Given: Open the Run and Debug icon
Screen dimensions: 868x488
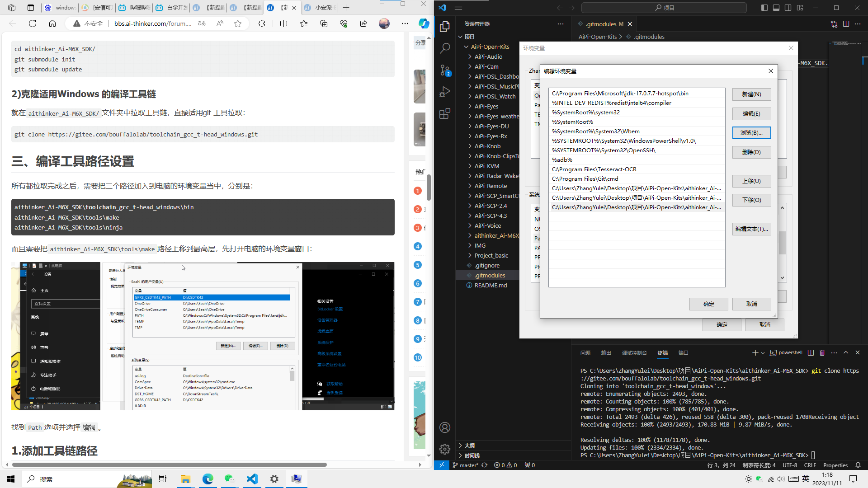Looking at the screenshot, I should pyautogui.click(x=445, y=92).
